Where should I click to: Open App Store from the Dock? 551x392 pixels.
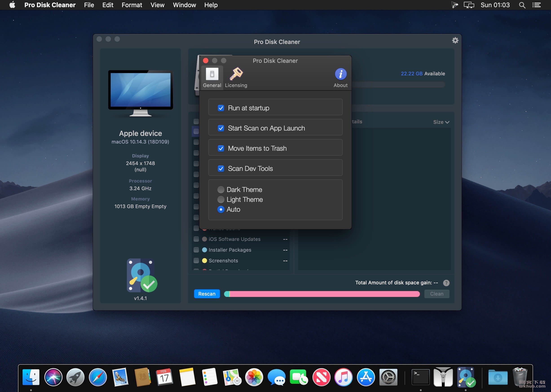coord(366,377)
